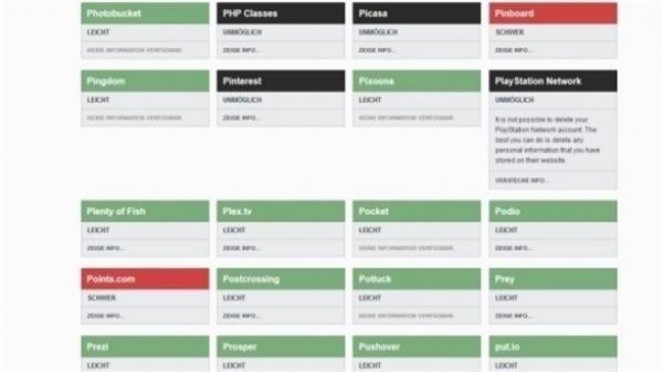Click the Pixoona green header

pos(416,81)
